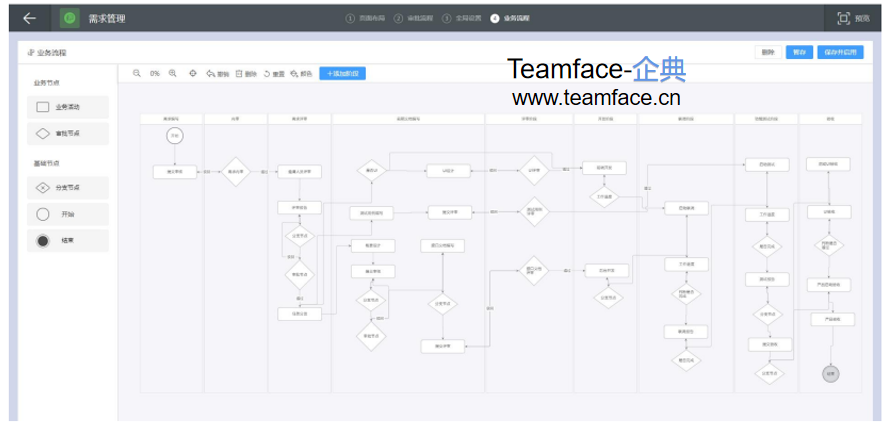Select the UI设计 node on the canvas
This screenshot has height=431, width=891.
(x=448, y=170)
